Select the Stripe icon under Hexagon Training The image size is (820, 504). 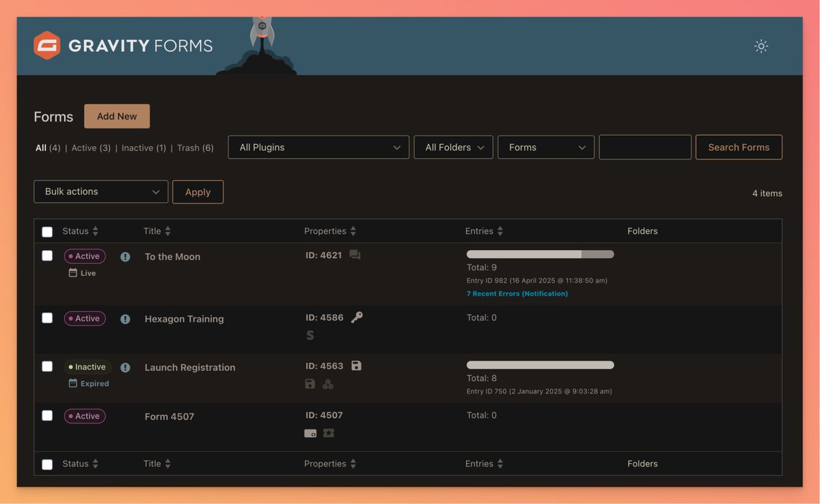310,335
